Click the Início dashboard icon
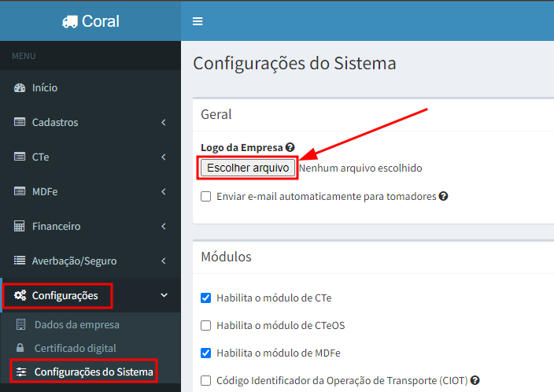Image resolution: width=554 pixels, height=392 pixels. tap(20, 88)
